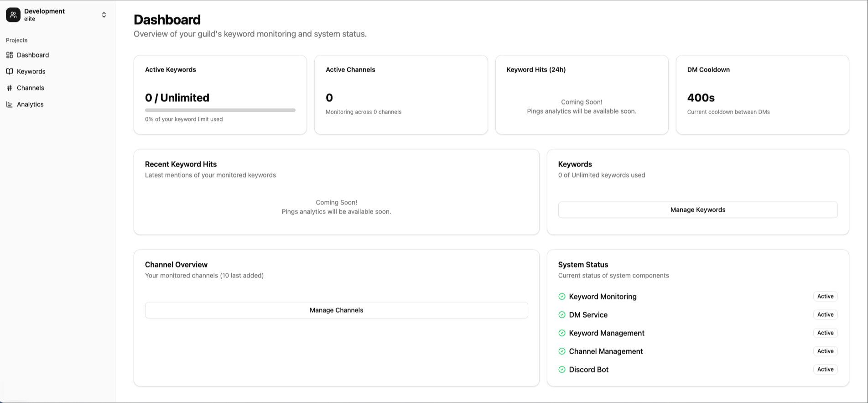Click the 'Channel Overview' heading
Image resolution: width=868 pixels, height=403 pixels.
point(176,264)
